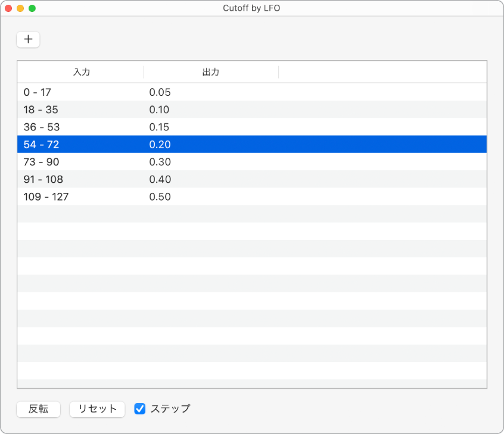Click the output value 0.05
The height and width of the screenshot is (434, 504).
tap(160, 92)
